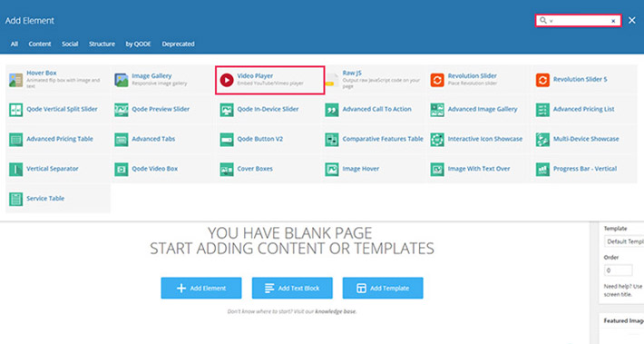The image size is (644, 344).
Task: Show All elements tab
Action: pyautogui.click(x=15, y=44)
